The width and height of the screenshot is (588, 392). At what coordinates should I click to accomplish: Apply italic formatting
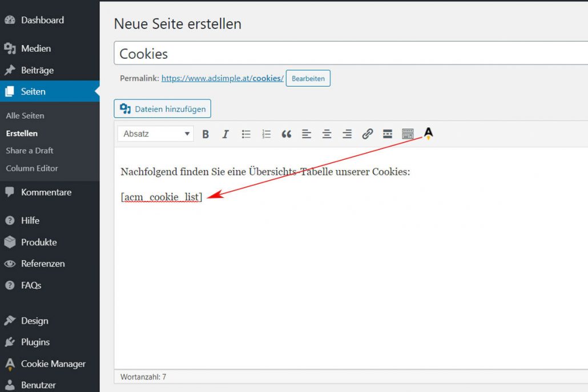coord(225,134)
